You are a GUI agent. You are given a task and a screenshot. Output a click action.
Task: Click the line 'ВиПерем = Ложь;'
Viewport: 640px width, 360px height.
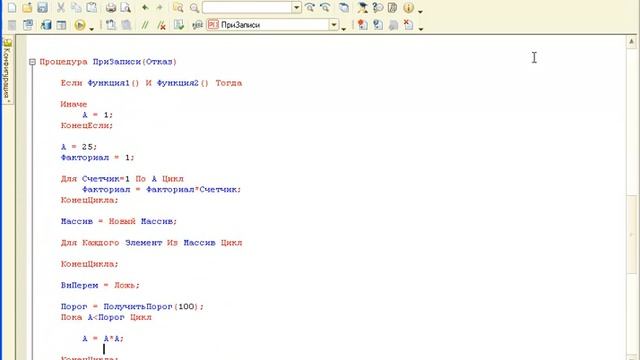click(100, 285)
